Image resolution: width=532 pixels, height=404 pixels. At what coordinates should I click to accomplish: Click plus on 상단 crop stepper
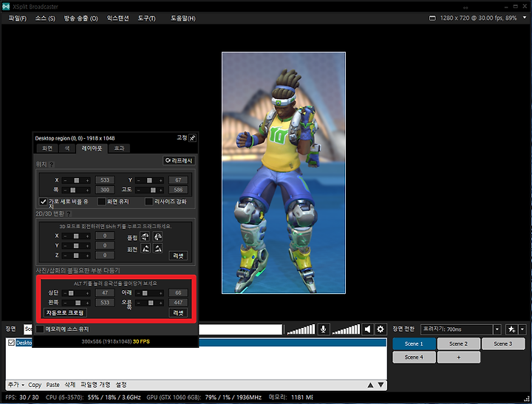point(87,293)
